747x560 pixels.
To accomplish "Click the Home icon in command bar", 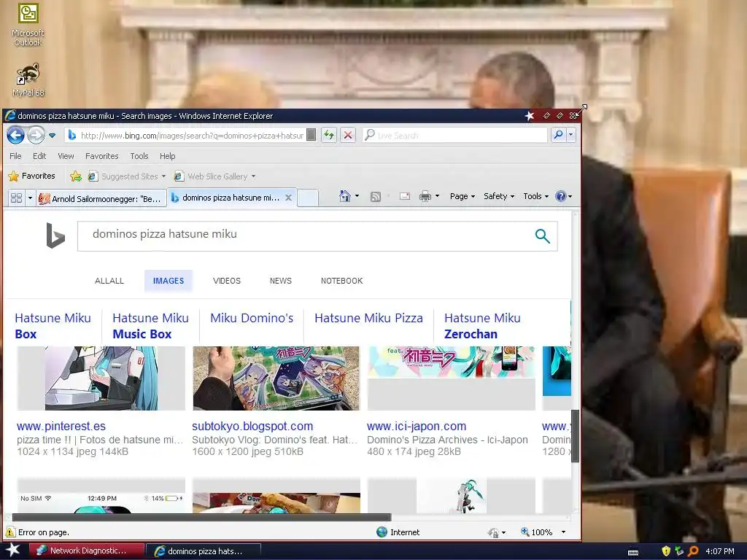I will pos(345,196).
